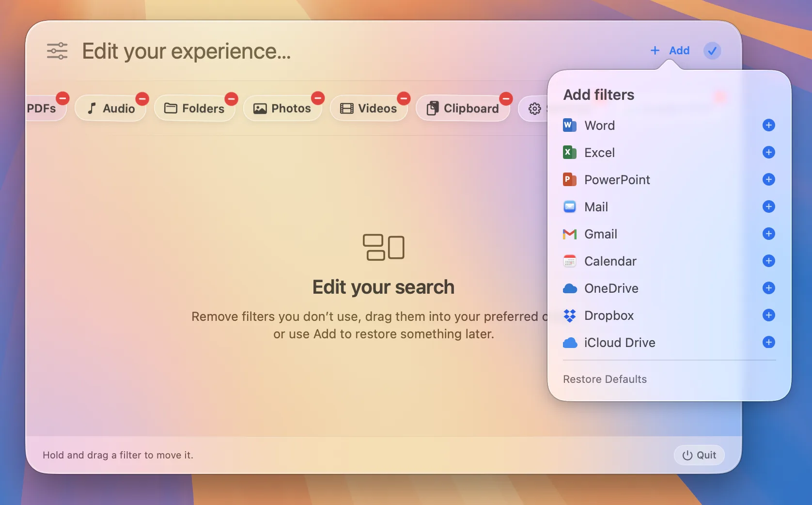Click the Excel label in Add filters

pos(599,153)
